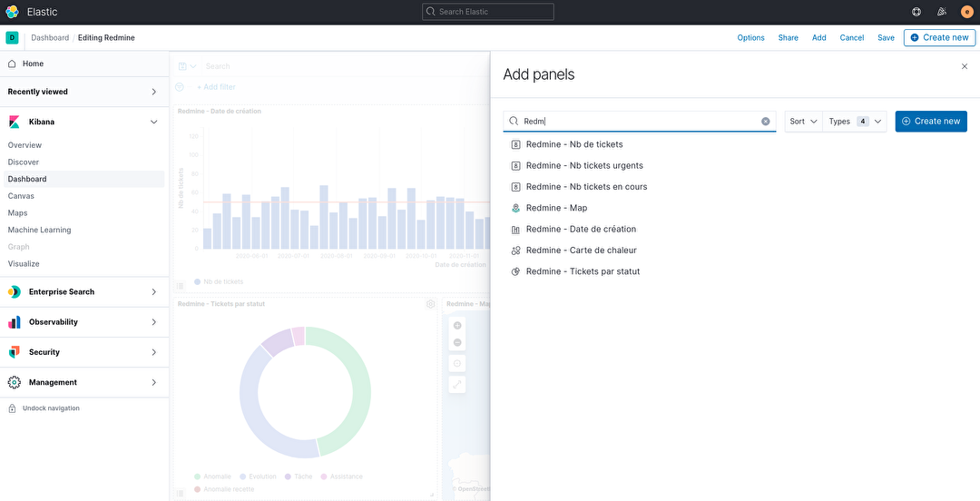This screenshot has height=501, width=980.
Task: Click the Evolution legend color dot
Action: click(242, 476)
